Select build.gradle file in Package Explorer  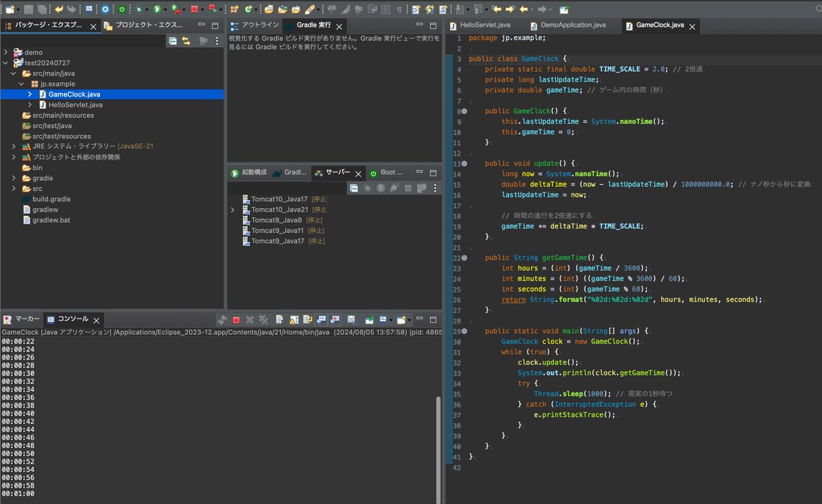pos(51,199)
